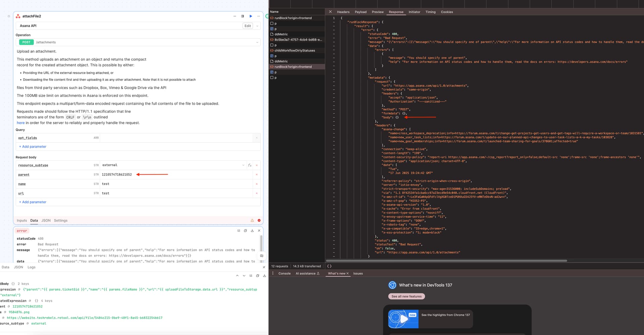
Task: Click the Edit resource button
Action: tap(248, 26)
